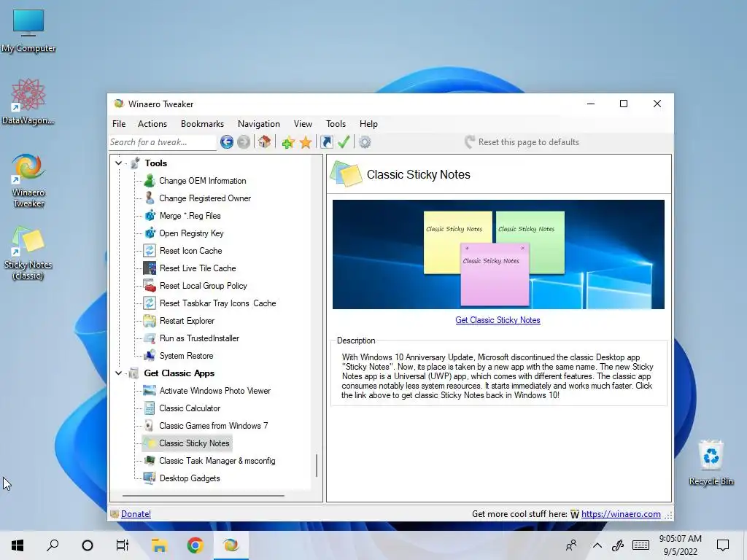Viewport: 747px width, 560px height.
Task: Select the Get Classic Apps category label
Action: (179, 373)
